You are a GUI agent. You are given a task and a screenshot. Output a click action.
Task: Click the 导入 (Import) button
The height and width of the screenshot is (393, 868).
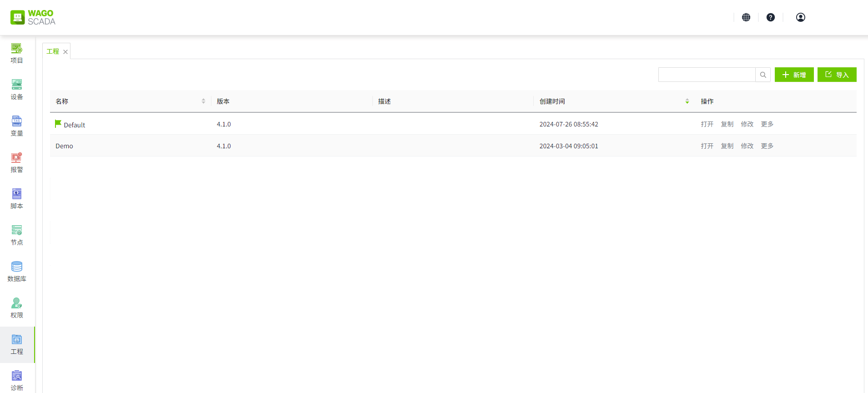point(837,75)
